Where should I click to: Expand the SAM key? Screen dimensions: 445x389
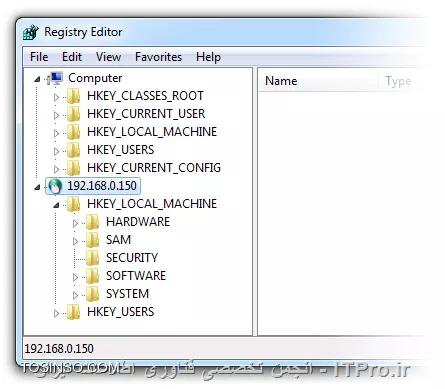(75, 241)
